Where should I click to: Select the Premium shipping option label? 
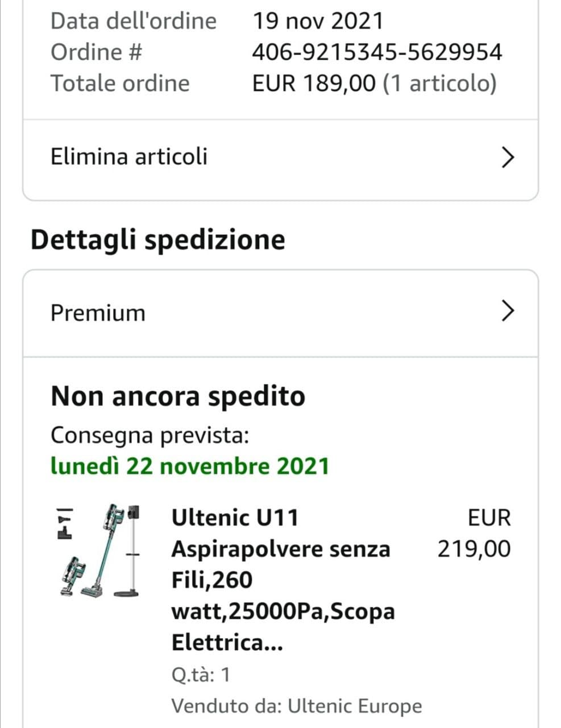pyautogui.click(x=98, y=313)
